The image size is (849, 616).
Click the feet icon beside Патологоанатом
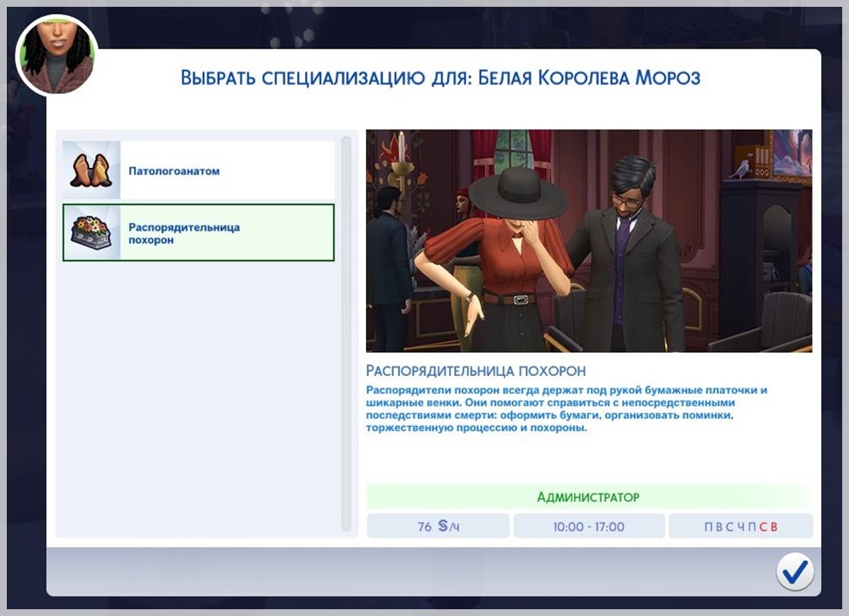pos(91,170)
